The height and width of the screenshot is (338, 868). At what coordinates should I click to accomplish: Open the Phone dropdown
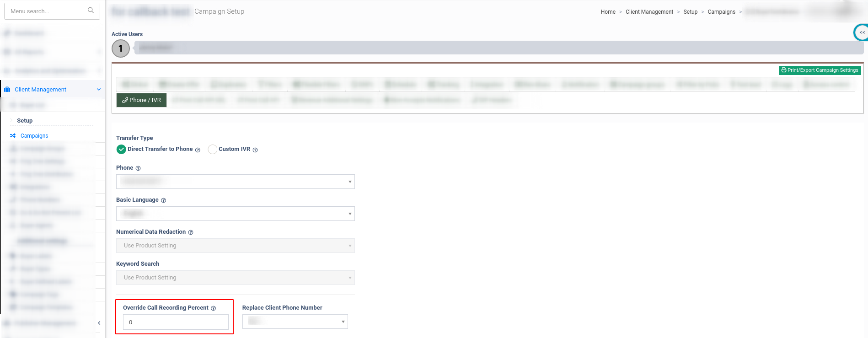[235, 182]
